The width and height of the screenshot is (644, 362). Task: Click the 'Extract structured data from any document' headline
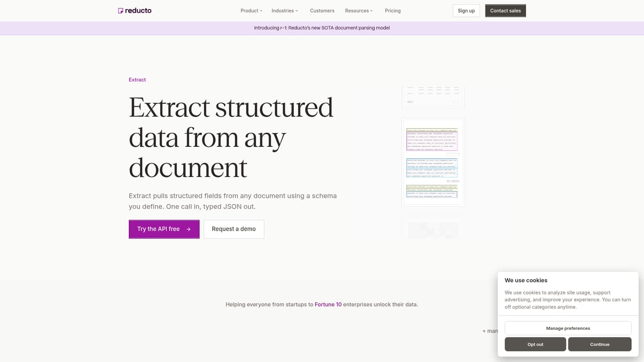coord(231,137)
